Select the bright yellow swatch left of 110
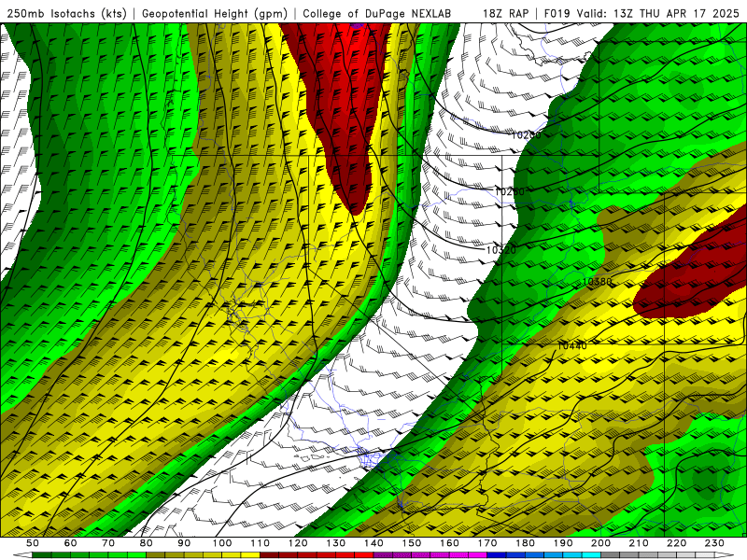The image size is (747, 560). pyautogui.click(x=250, y=555)
